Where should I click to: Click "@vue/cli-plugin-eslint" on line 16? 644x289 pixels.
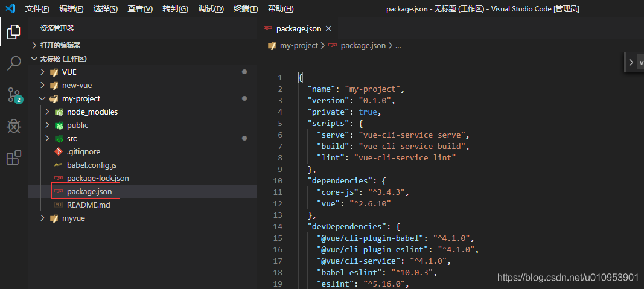click(x=372, y=250)
